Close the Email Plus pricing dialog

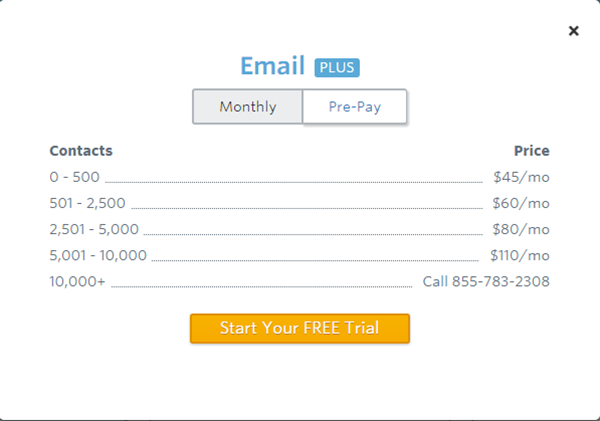tap(573, 31)
